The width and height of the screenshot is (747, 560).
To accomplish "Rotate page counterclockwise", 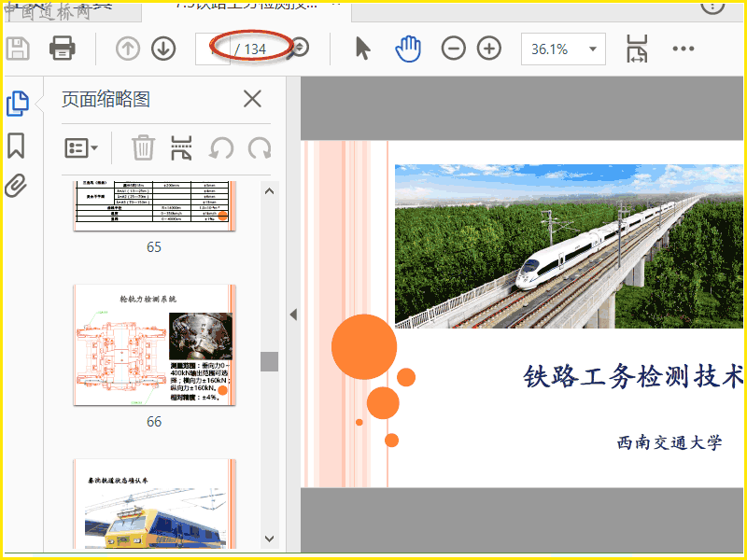I will [x=221, y=148].
